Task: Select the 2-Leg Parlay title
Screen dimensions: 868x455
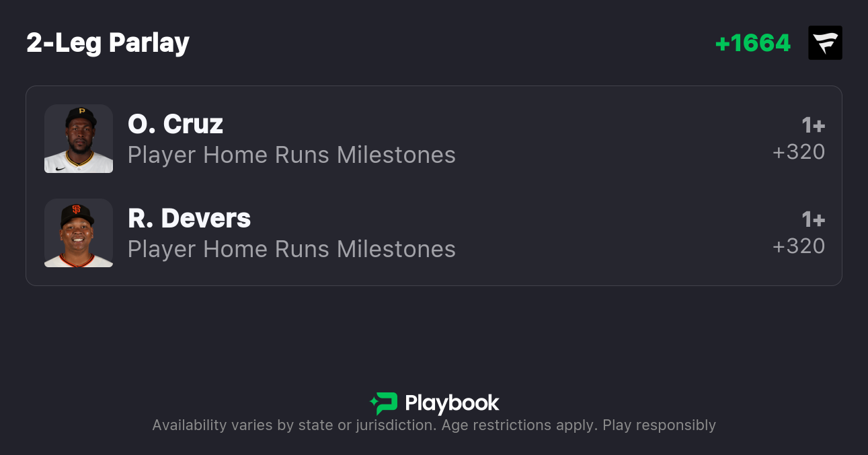Action: point(108,43)
